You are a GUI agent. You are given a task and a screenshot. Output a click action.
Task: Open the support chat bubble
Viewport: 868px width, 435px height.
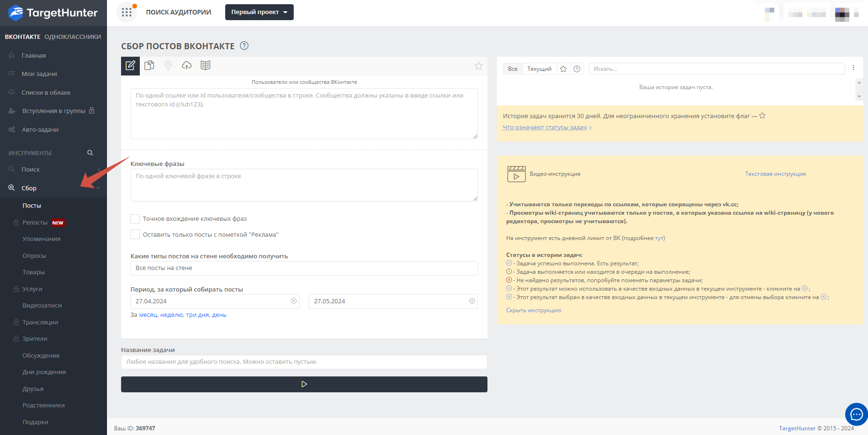856,414
